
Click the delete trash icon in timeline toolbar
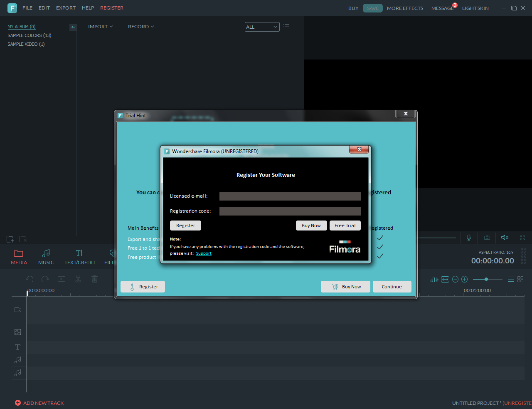94,279
